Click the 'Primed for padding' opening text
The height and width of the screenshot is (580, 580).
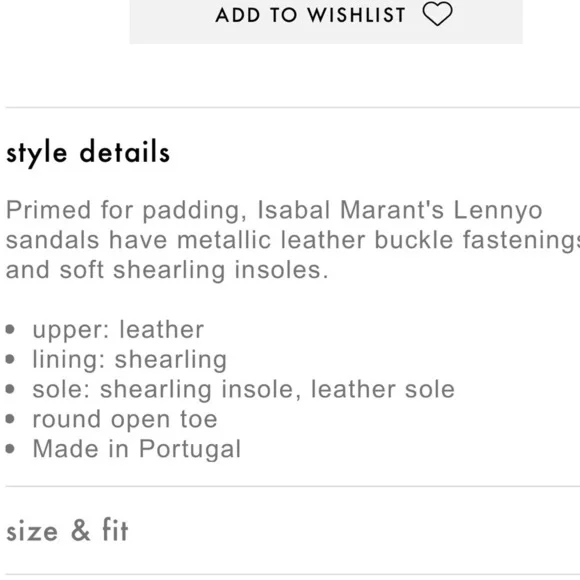click(126, 211)
